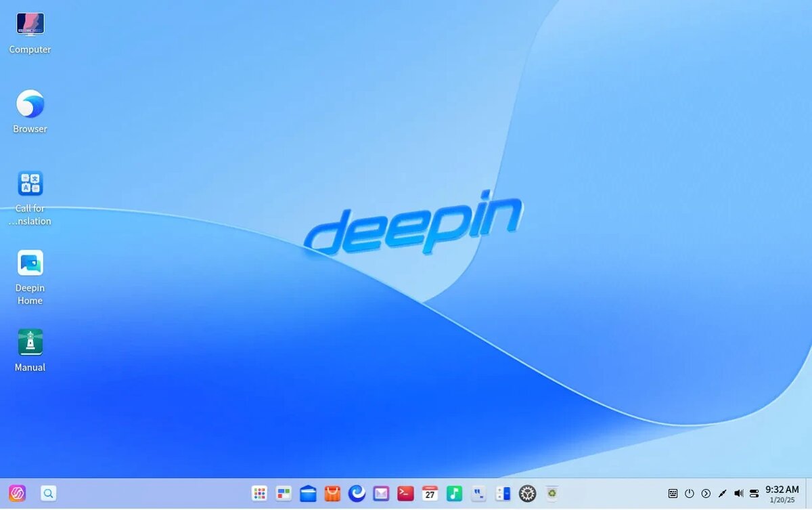The width and height of the screenshot is (812, 510).
Task: Open the search magnifier in the dock
Action: click(48, 494)
